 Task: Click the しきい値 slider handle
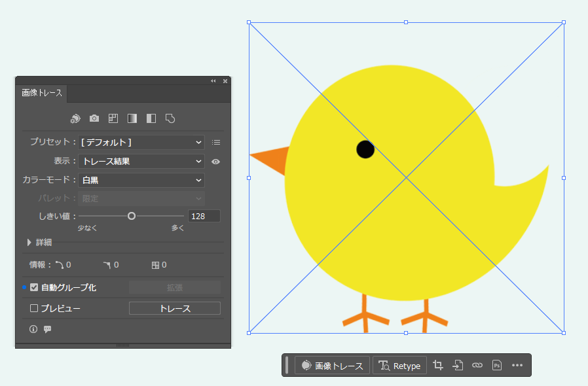(x=132, y=216)
